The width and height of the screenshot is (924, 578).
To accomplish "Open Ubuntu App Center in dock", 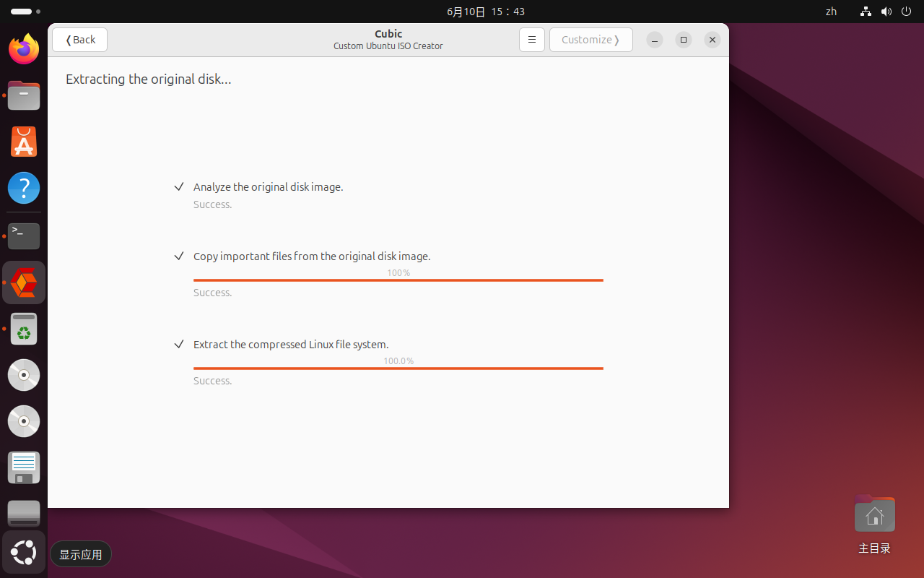I will tap(24, 142).
